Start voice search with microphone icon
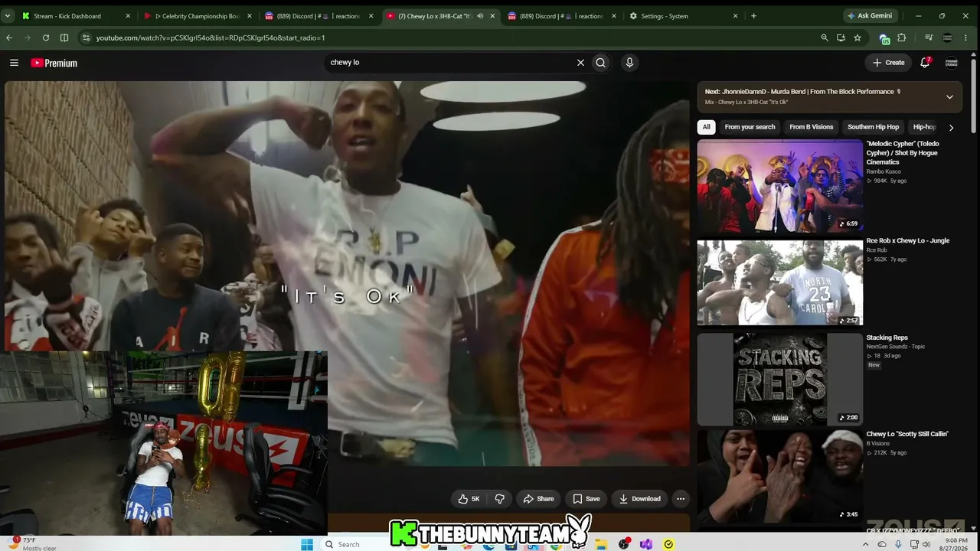The image size is (980, 551). pyautogui.click(x=629, y=63)
